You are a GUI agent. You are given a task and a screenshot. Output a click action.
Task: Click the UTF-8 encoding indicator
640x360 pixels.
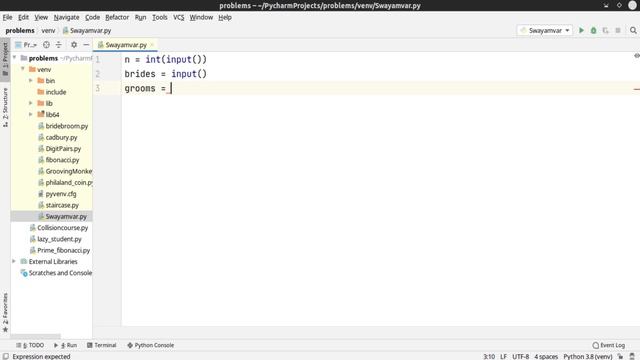(x=520, y=356)
